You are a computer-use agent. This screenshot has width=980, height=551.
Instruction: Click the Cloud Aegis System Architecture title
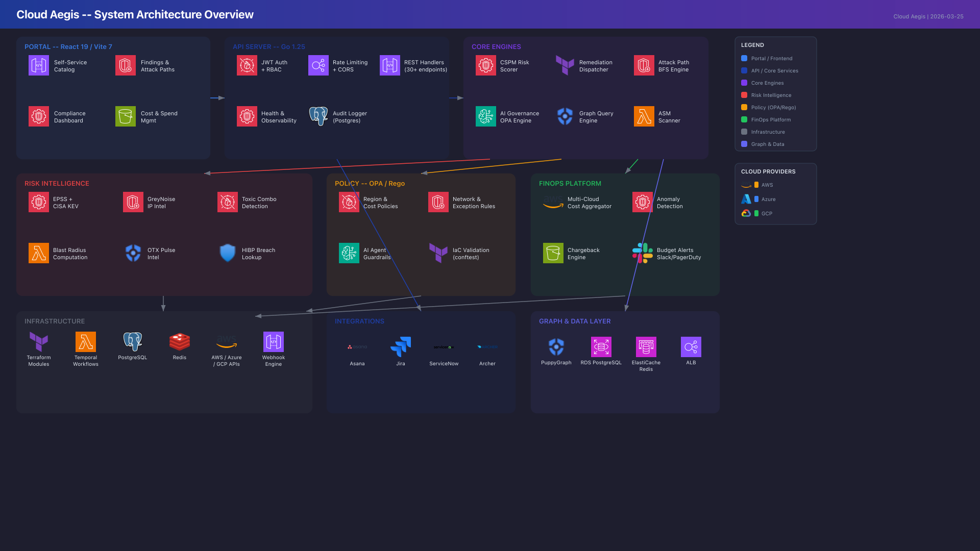coord(135,14)
